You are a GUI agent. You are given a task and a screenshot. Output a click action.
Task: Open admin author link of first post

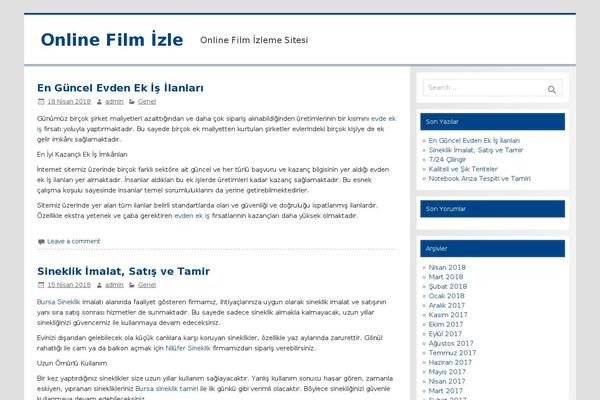[114, 101]
